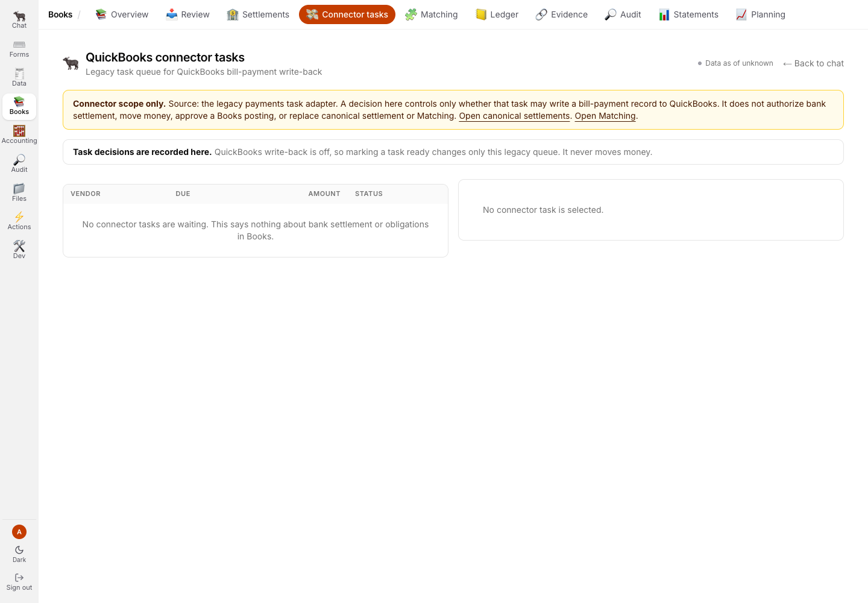Open Actions in the sidebar
This screenshot has height=603, width=868.
19,221
